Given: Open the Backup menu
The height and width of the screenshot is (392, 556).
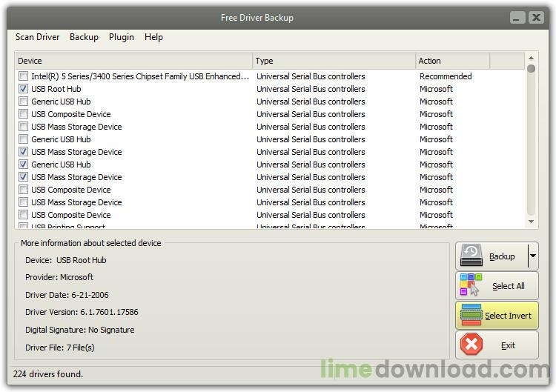Looking at the screenshot, I should click(x=84, y=37).
